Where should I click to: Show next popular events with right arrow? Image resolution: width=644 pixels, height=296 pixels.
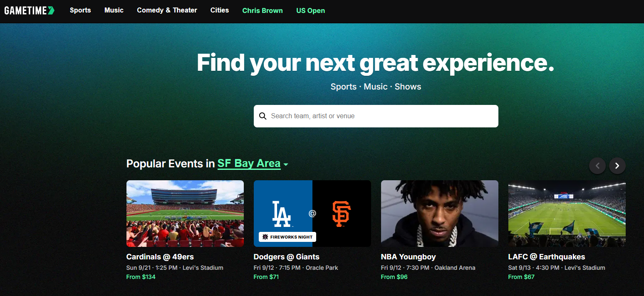pyautogui.click(x=617, y=166)
